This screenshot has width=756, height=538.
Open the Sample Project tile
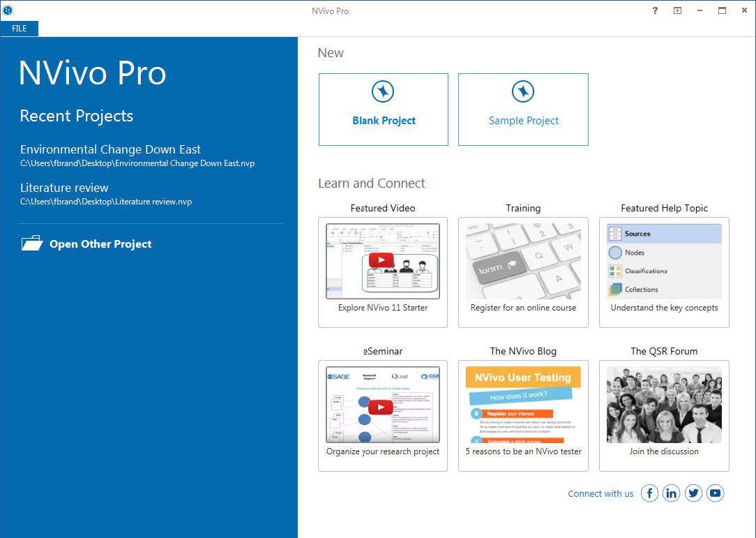[x=523, y=110]
